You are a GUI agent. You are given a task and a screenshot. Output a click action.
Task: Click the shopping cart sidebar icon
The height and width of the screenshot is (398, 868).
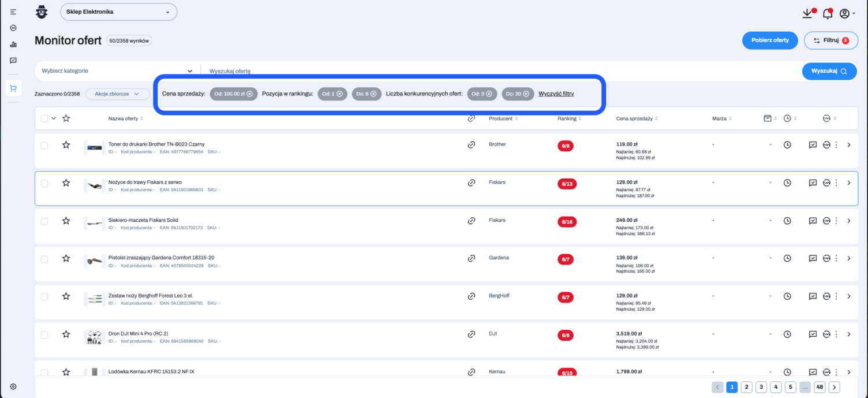pos(13,88)
